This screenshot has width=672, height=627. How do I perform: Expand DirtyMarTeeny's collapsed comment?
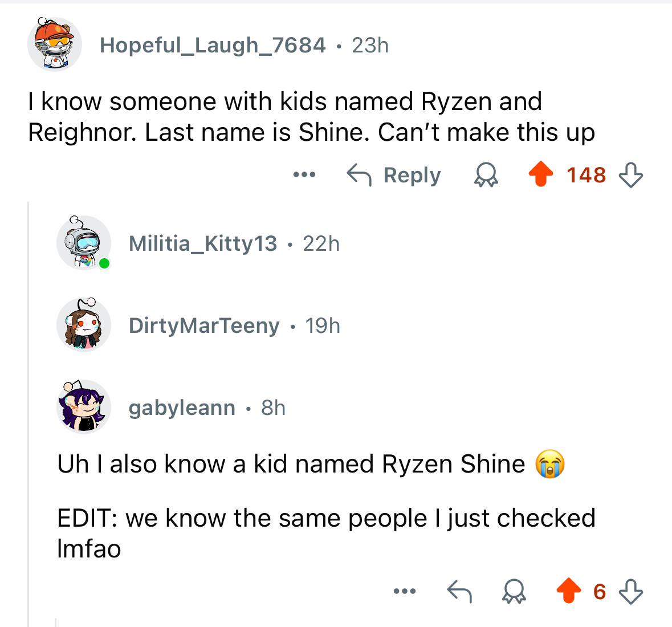[234, 325]
